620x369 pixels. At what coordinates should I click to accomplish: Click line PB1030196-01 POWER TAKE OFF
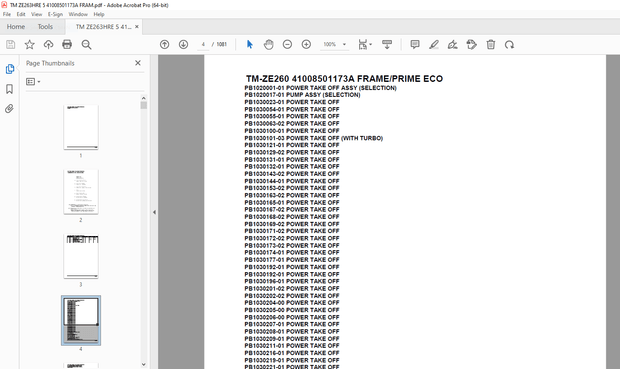pos(292,281)
